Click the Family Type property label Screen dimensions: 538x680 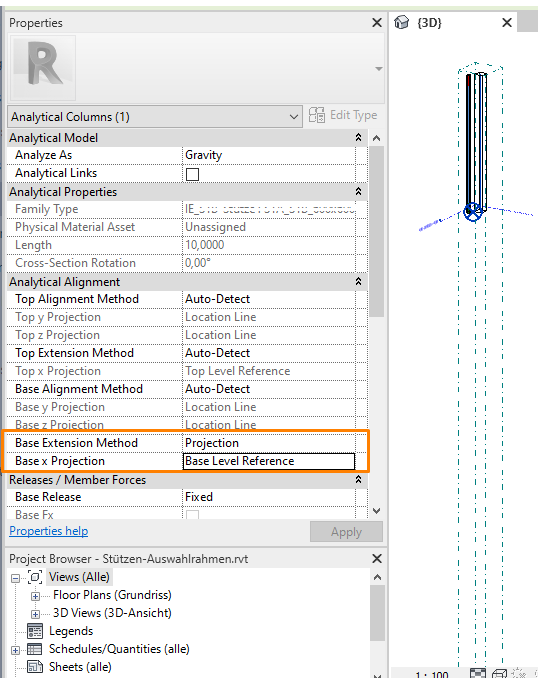pos(46,209)
